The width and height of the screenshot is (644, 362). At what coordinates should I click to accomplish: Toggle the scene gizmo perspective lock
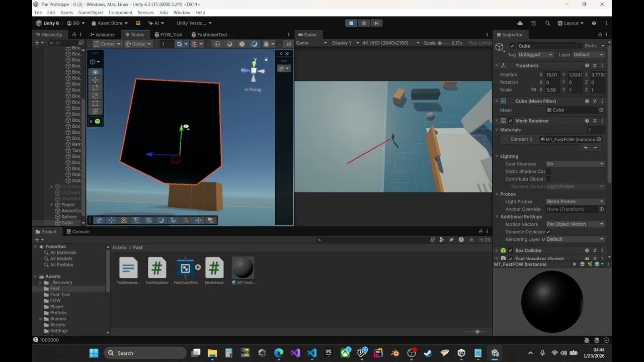click(x=266, y=59)
